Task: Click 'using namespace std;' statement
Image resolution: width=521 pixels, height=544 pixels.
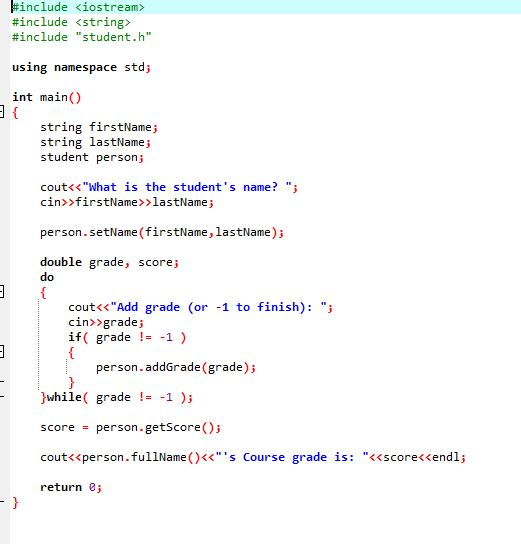Action: click(82, 67)
